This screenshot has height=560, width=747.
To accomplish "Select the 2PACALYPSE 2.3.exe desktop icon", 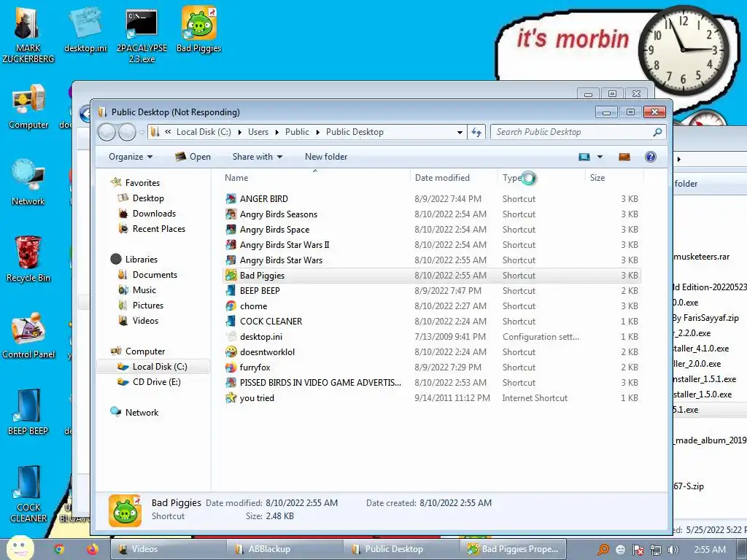I will pos(142,35).
